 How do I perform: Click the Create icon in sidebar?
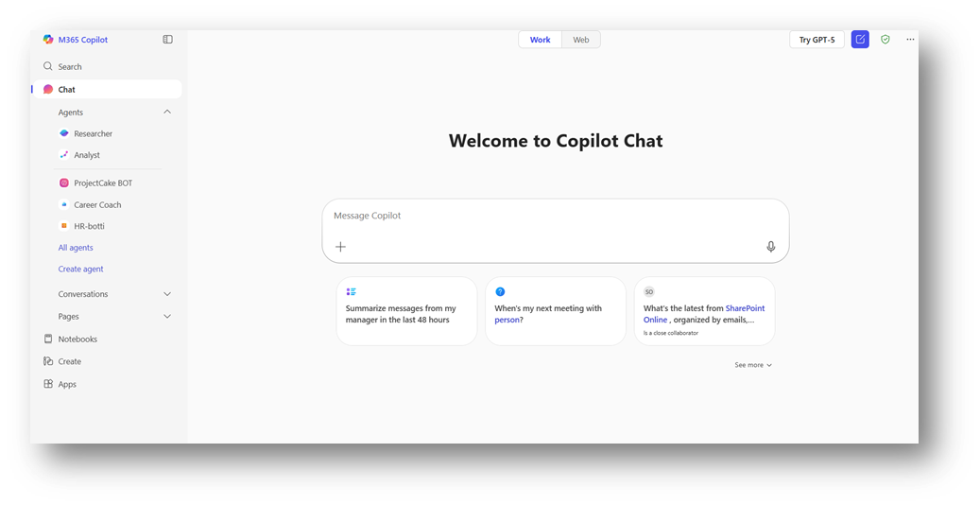[48, 361]
